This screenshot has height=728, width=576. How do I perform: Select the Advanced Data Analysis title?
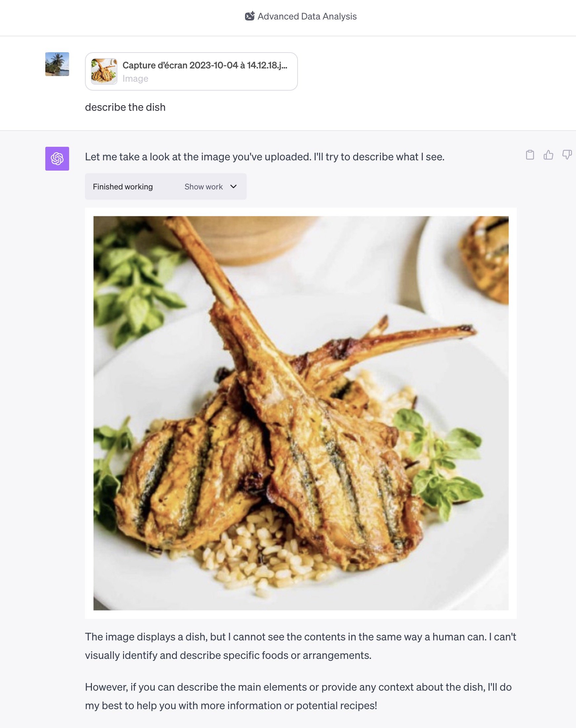click(307, 16)
